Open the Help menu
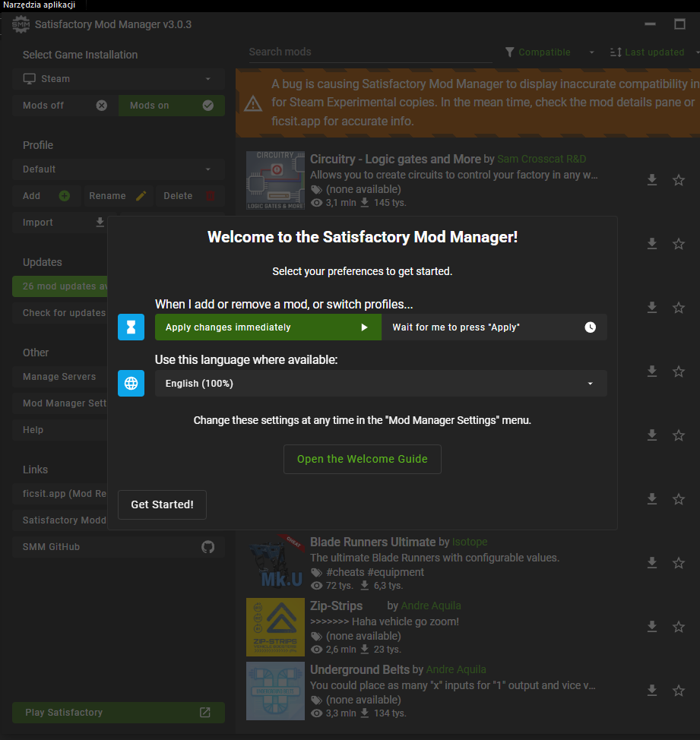Image resolution: width=700 pixels, height=740 pixels. click(x=60, y=429)
